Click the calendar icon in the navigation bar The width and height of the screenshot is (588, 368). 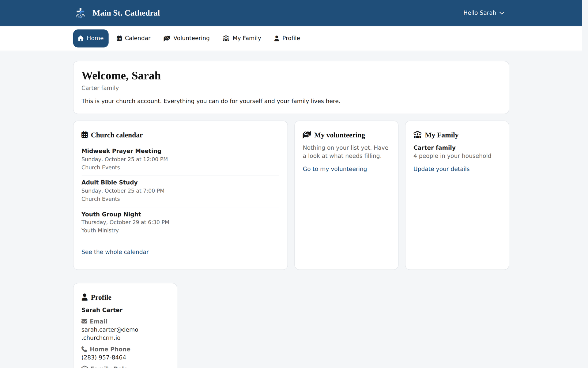(119, 38)
